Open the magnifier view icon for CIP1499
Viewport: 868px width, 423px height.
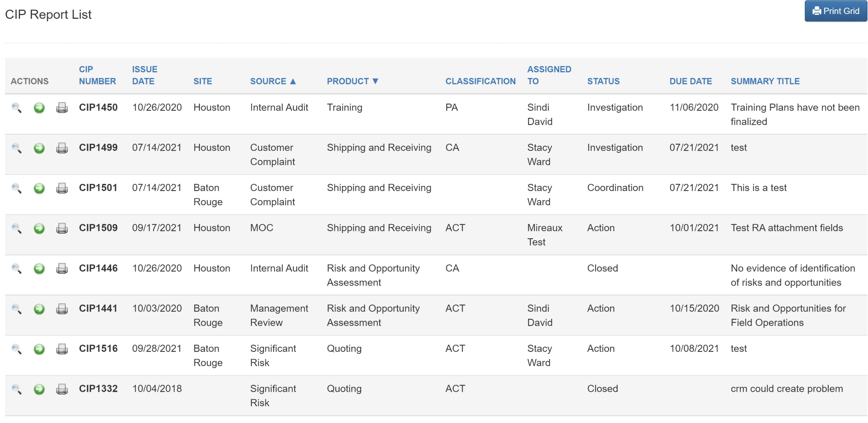coord(16,148)
